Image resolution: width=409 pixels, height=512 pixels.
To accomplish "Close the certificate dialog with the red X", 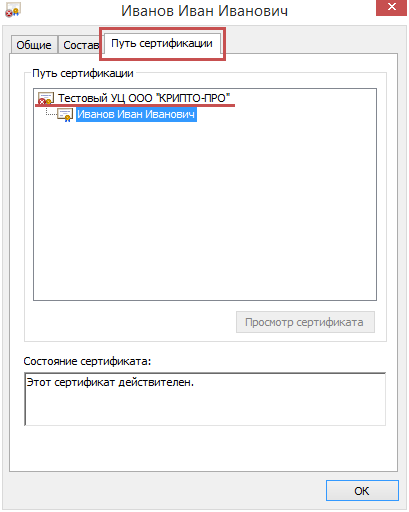I will pyautogui.click(x=392, y=7).
